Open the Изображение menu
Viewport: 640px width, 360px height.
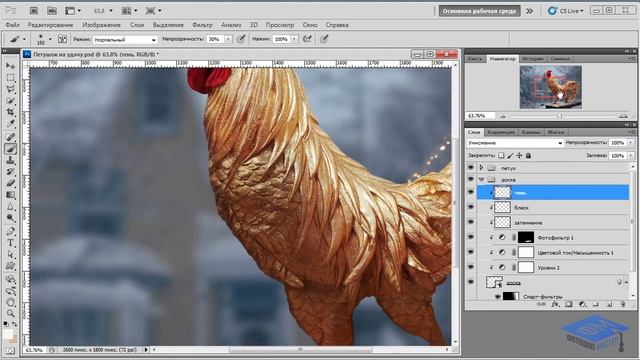pos(101,25)
